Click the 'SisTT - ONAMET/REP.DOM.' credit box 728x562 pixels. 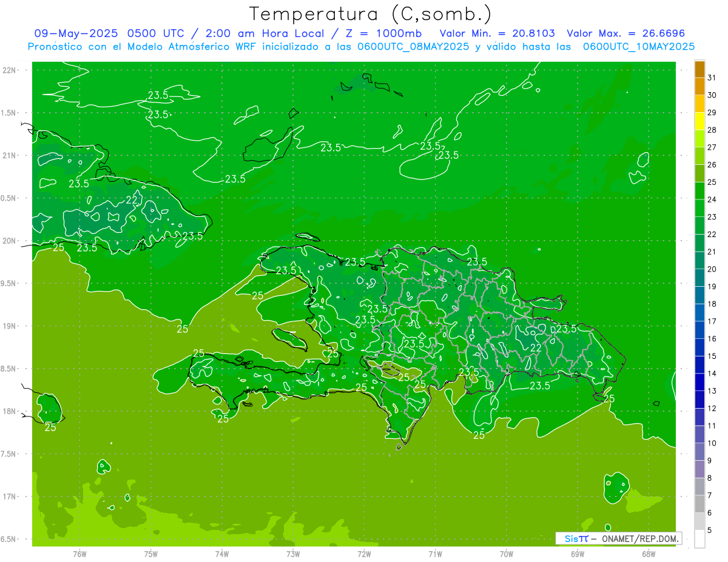coord(618,538)
